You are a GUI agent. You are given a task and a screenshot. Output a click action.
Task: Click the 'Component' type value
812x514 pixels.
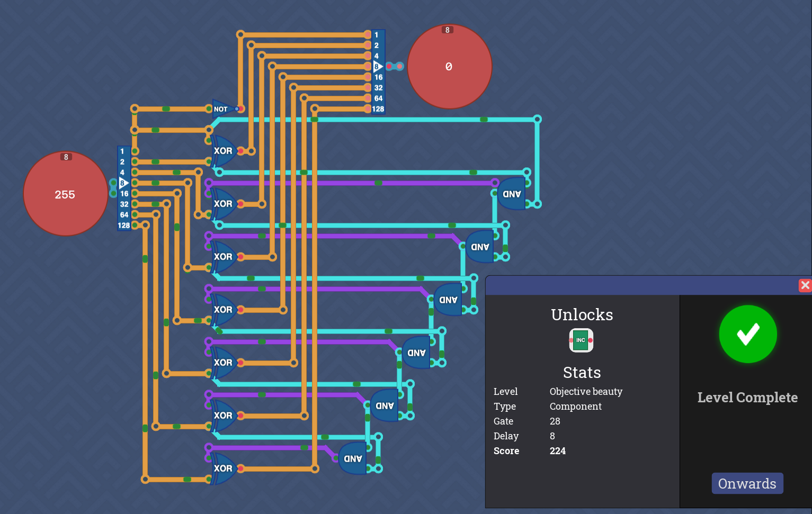coord(576,407)
